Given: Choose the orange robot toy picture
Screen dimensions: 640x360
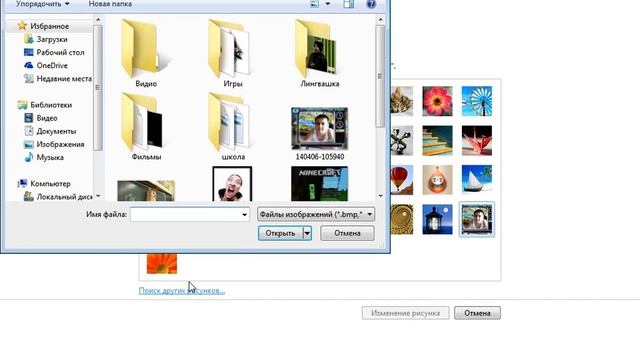Looking at the screenshot, I should 437,180.
